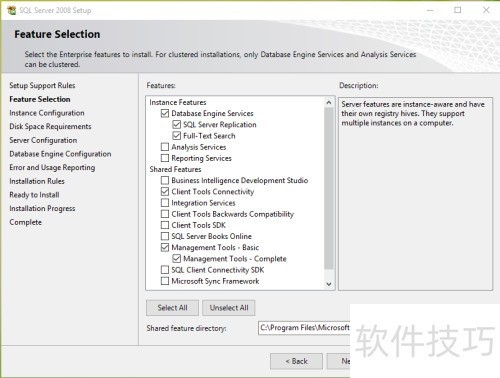Viewport: 500px width, 378px height.
Task: Close the SQL Server Setup window
Action: pyautogui.click(x=486, y=10)
